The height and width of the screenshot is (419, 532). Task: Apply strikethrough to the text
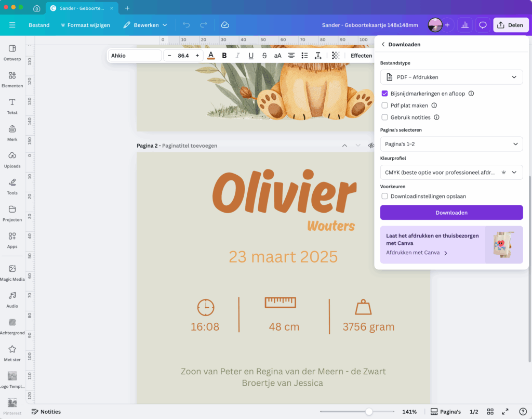(x=264, y=56)
